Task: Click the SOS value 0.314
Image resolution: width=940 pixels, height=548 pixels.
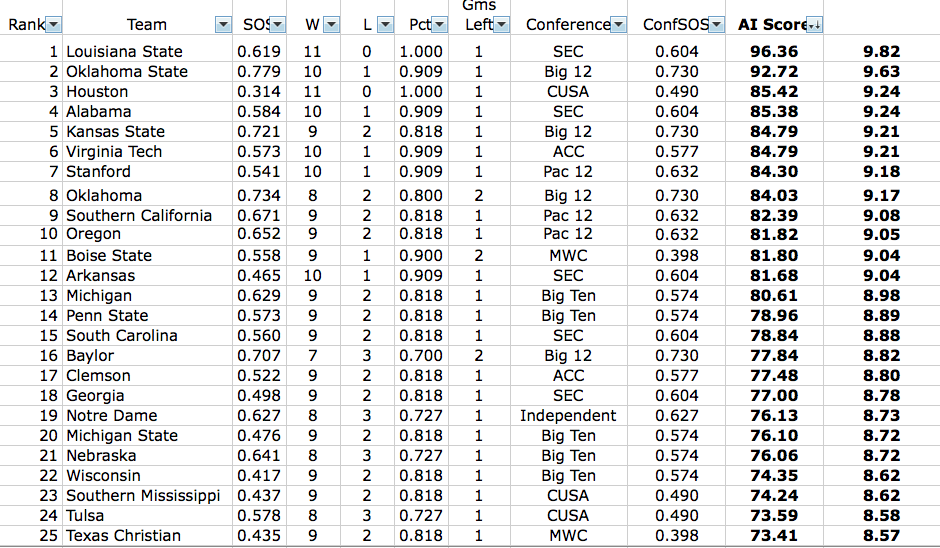Action: point(259,92)
